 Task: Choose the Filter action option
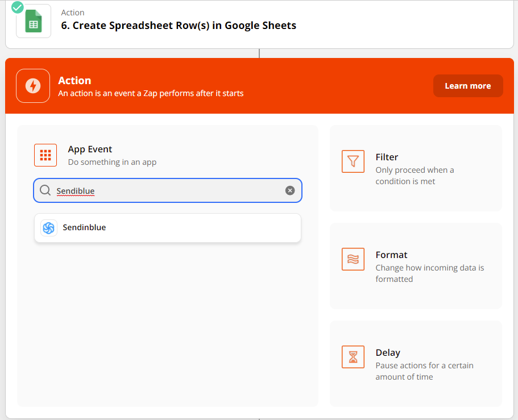point(416,168)
